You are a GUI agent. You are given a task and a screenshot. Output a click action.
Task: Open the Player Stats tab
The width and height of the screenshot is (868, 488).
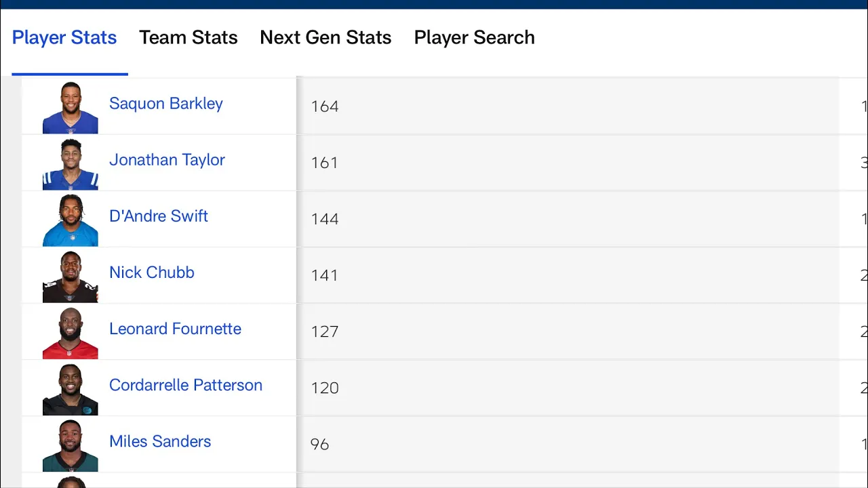64,37
